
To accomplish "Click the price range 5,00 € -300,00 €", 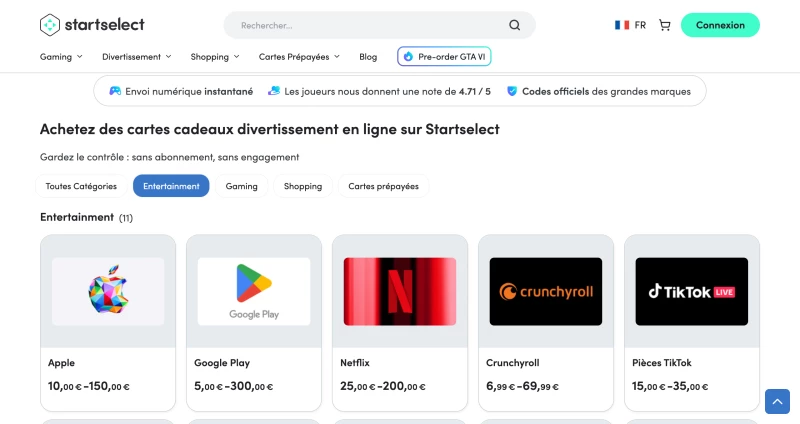I will 234,386.
